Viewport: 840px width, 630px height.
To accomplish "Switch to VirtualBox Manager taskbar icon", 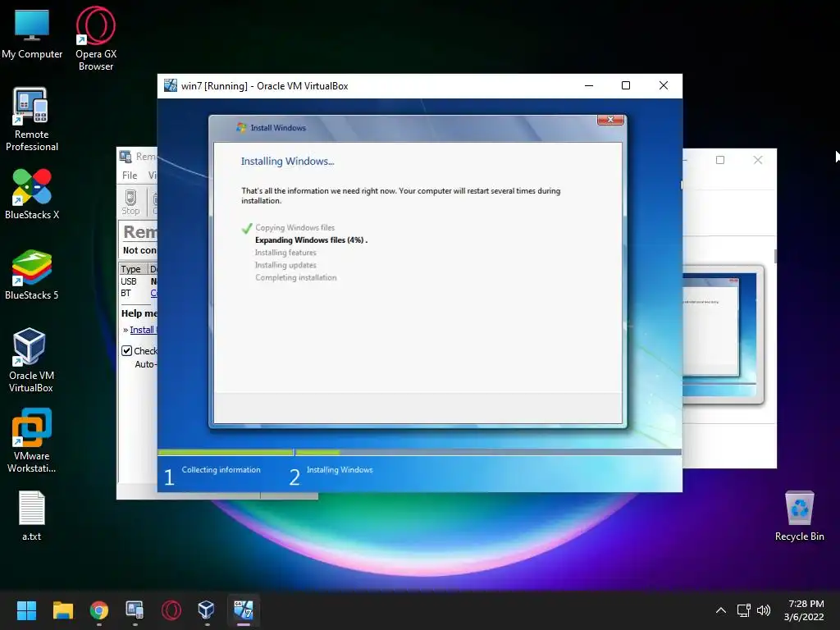I will click(x=207, y=610).
